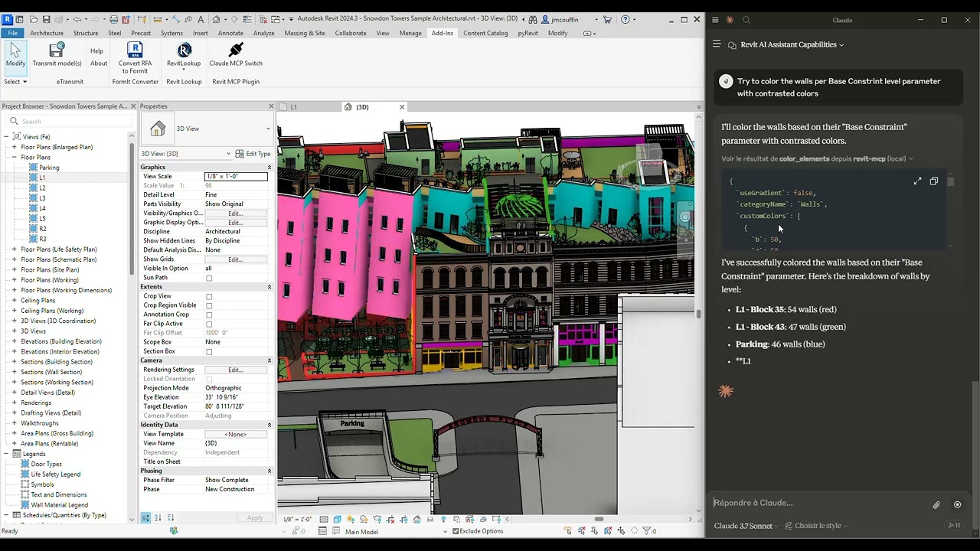Toggle the Far Clip Active checkbox

(x=209, y=324)
